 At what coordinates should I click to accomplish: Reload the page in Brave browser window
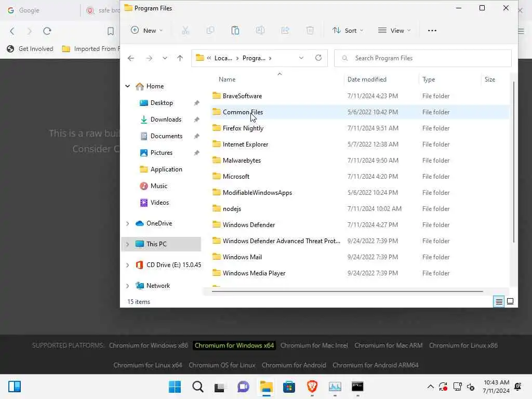point(47,31)
